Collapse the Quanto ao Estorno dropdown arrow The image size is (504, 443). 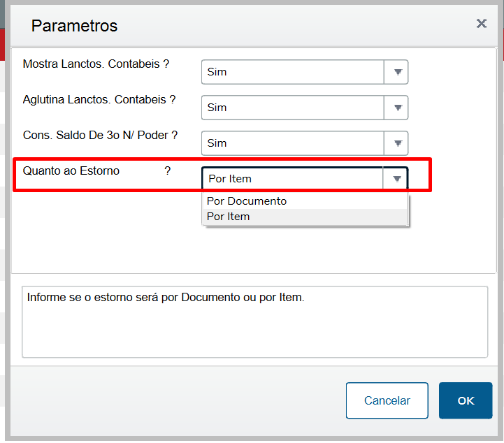coord(397,179)
